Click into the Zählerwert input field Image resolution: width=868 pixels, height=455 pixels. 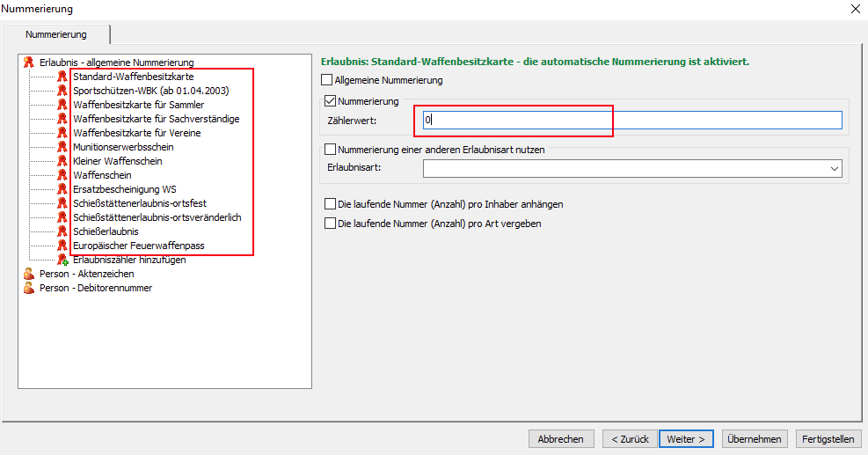(631, 120)
